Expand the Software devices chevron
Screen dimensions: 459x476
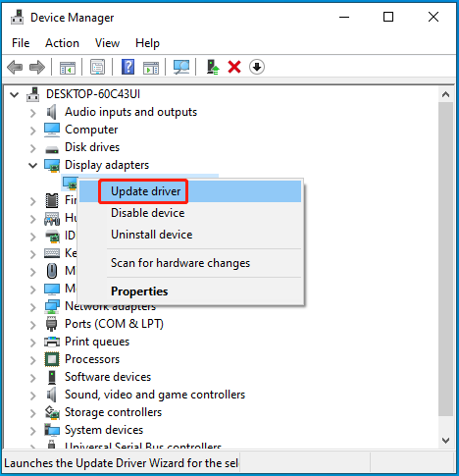(x=33, y=378)
